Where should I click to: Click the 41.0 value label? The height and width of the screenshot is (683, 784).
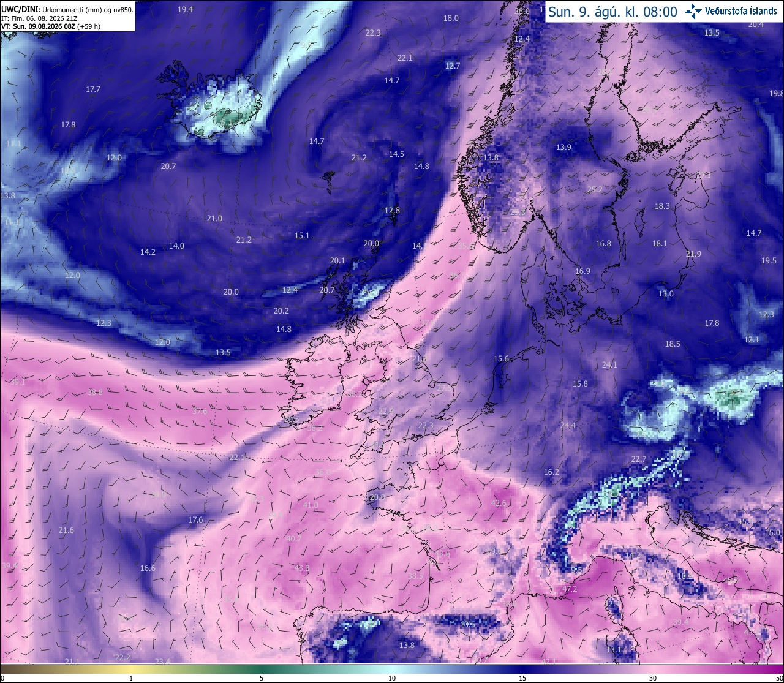tap(311, 505)
